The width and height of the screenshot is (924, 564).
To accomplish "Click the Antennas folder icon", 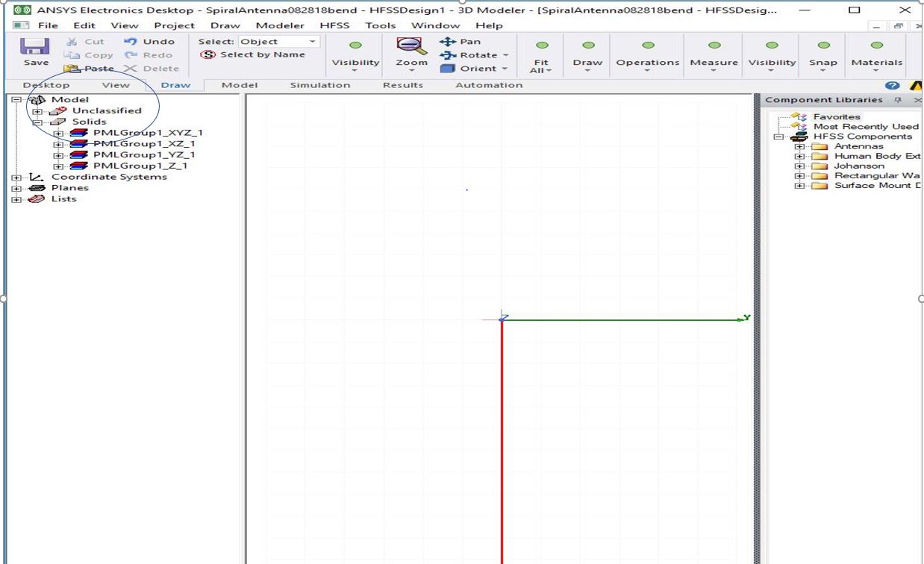I will pos(820,146).
